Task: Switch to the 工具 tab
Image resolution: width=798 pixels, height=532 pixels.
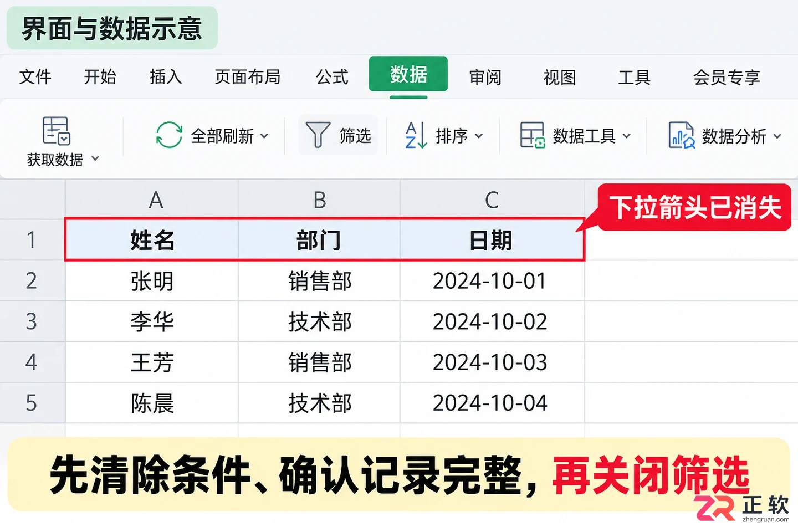Action: (635, 76)
